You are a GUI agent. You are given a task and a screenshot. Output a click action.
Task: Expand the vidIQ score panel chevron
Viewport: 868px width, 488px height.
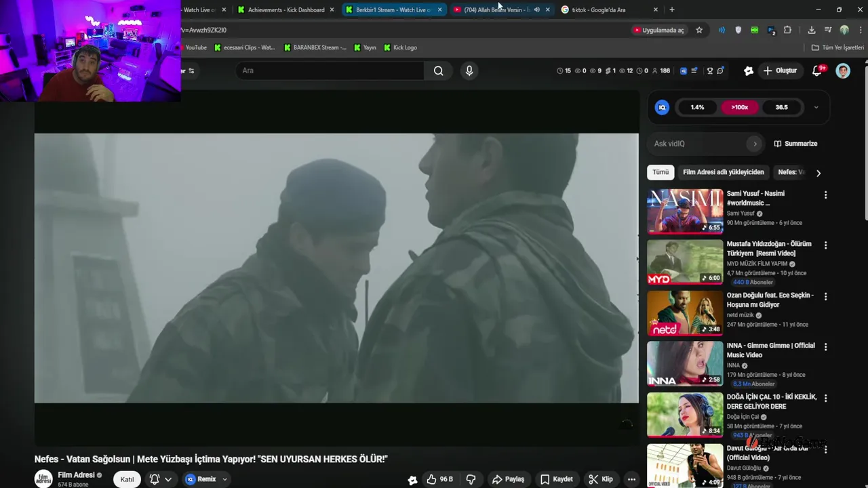(816, 107)
